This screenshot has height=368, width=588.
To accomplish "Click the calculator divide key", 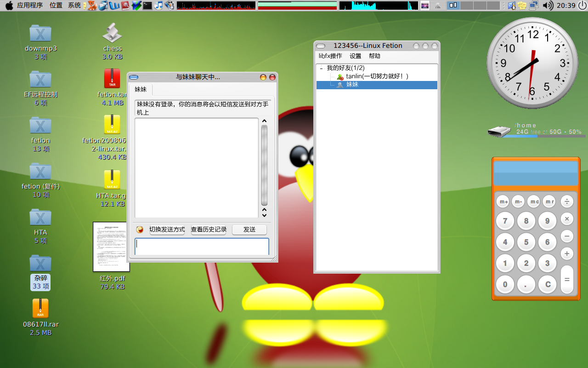I will coord(567,201).
